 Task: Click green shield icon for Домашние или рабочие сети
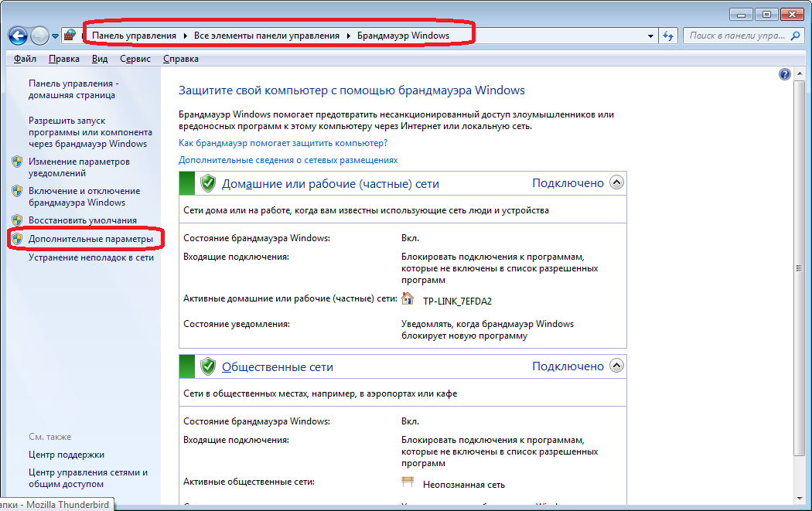pos(207,183)
